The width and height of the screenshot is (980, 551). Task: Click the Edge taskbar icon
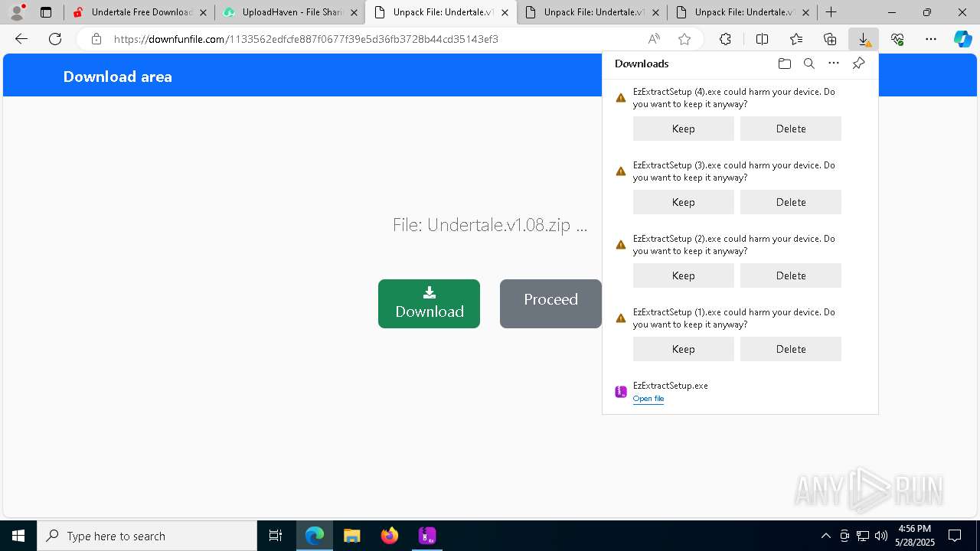click(x=315, y=536)
